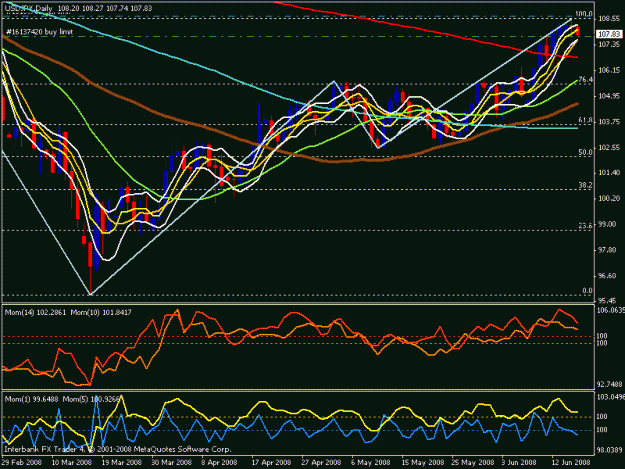Screen dimensions: 625x469
Task: Click the 17 Apr 2008 date label
Action: point(271,462)
